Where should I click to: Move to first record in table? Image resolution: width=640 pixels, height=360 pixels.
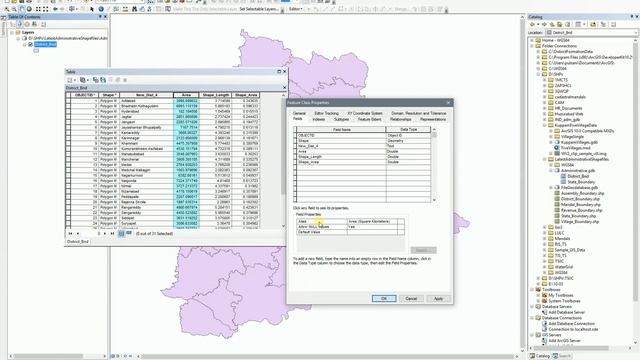coord(70,233)
